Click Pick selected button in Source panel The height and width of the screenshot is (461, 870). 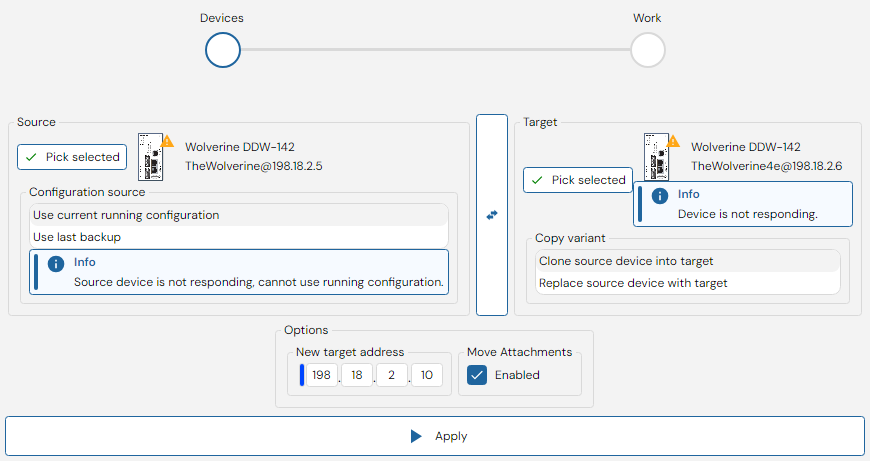[72, 157]
